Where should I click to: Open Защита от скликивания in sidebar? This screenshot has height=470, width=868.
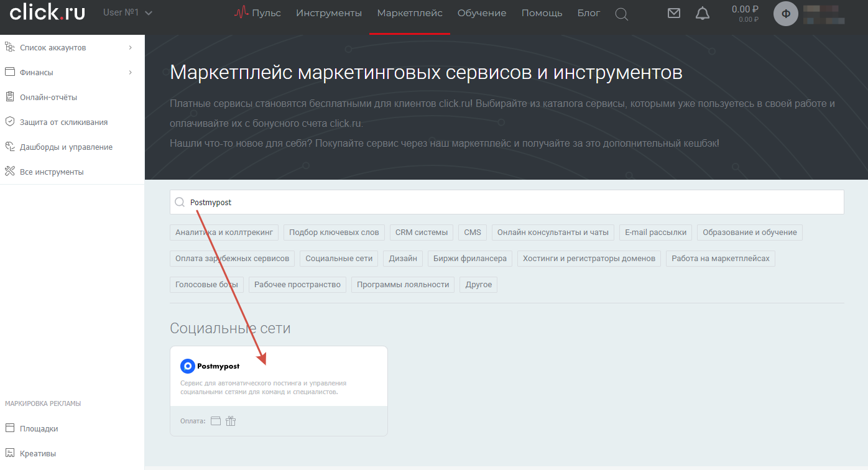click(64, 122)
